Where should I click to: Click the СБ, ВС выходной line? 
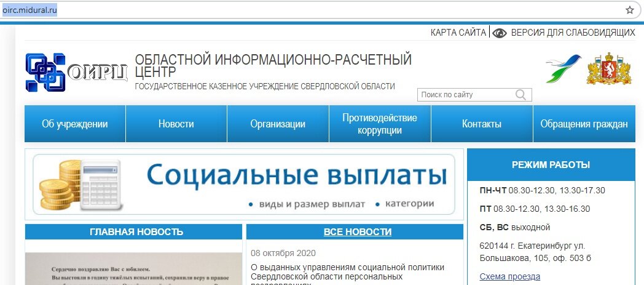[514, 227]
